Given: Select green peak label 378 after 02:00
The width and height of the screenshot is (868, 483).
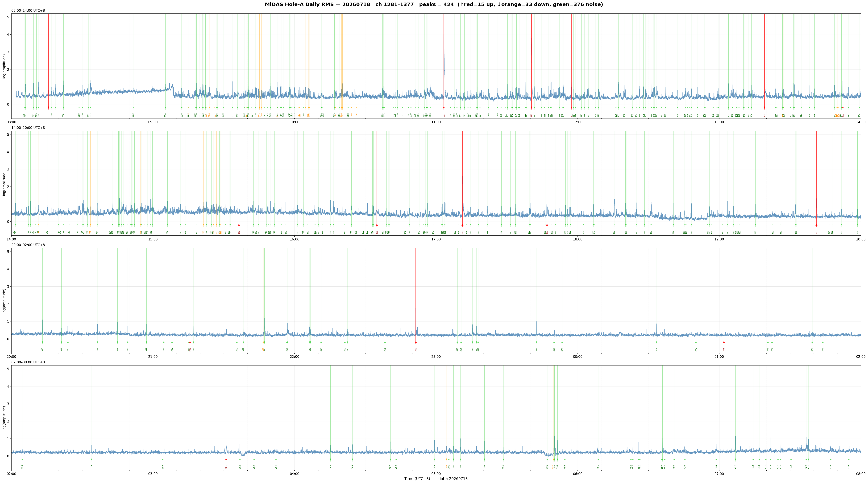Looking at the screenshot, I should point(22,467).
